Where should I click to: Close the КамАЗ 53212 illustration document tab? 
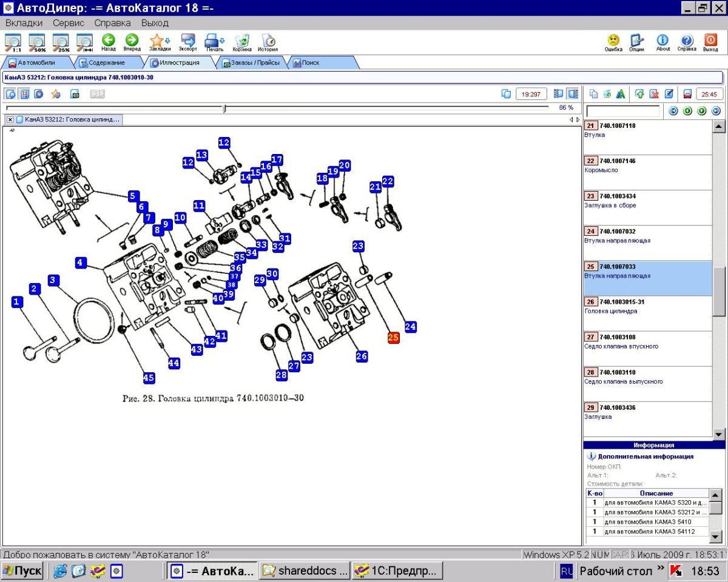click(10, 119)
